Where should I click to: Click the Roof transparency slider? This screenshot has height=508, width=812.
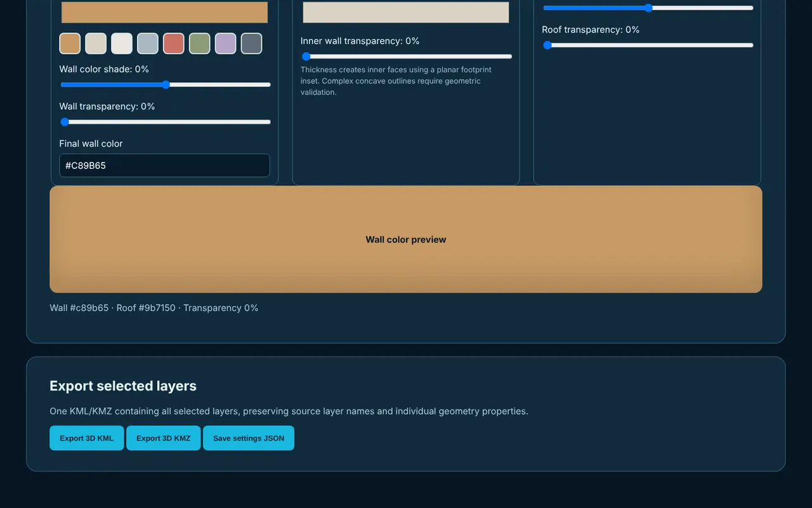point(648,45)
